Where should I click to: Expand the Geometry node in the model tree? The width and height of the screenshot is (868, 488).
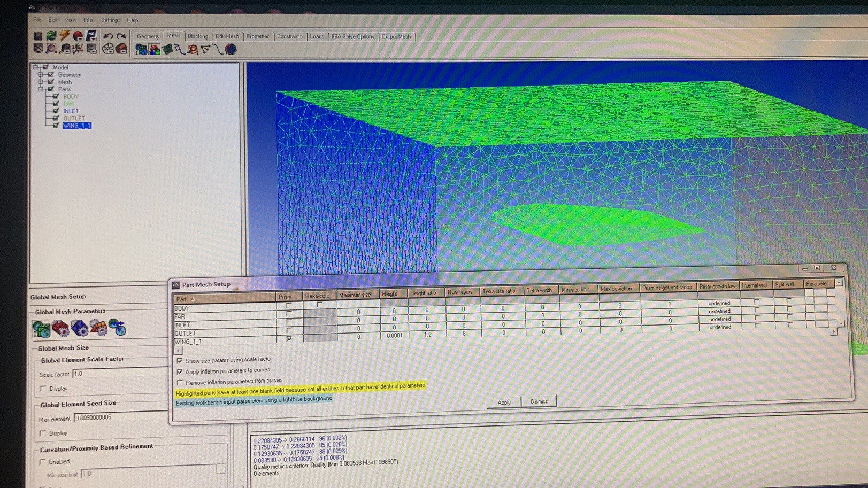(x=40, y=74)
